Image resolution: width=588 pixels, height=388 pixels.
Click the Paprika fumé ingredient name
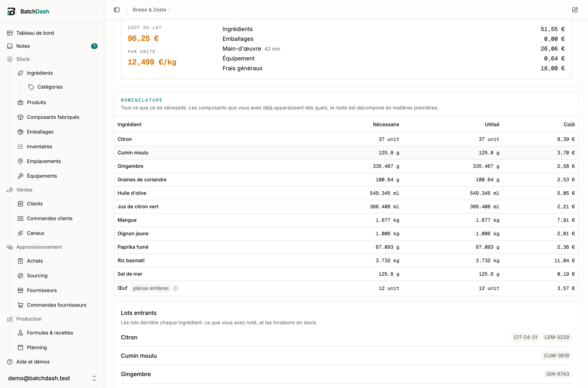(133, 247)
